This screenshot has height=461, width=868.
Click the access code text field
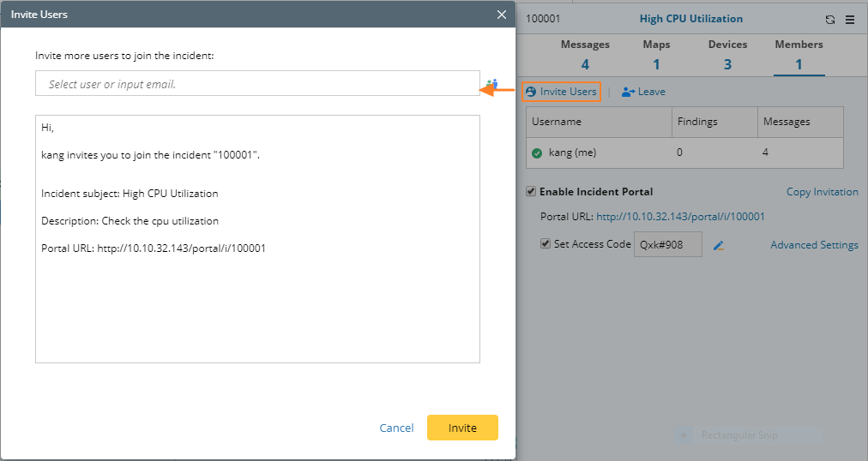tap(667, 244)
